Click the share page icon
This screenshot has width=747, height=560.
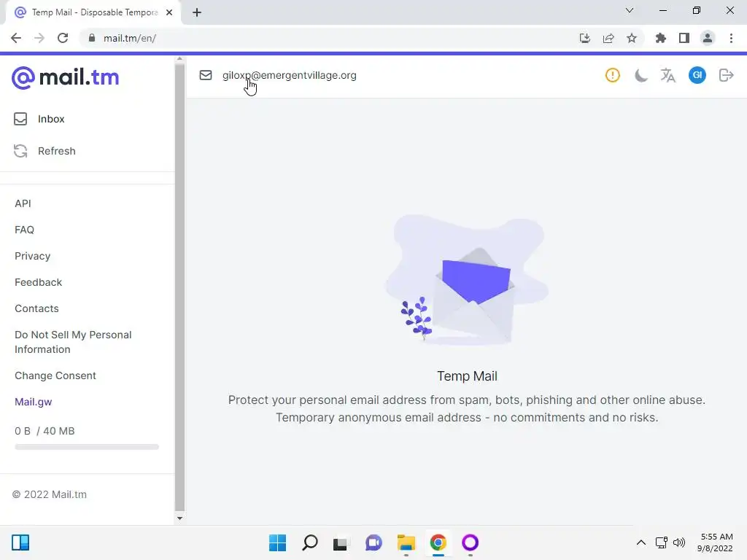608,38
